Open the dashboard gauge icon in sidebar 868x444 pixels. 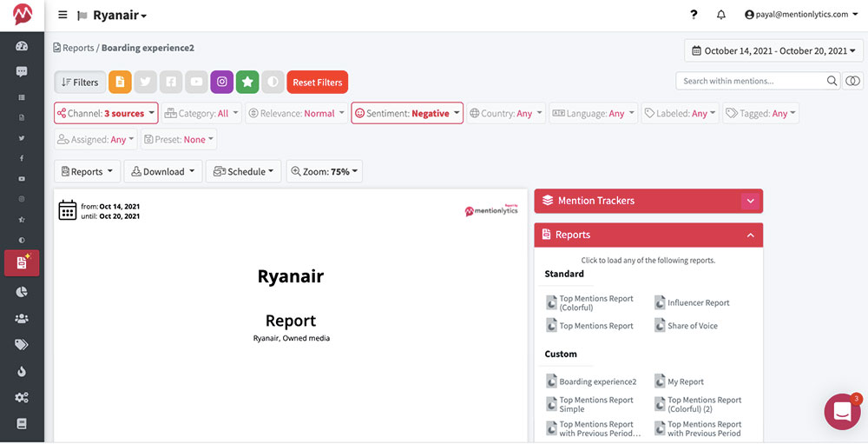click(22, 46)
